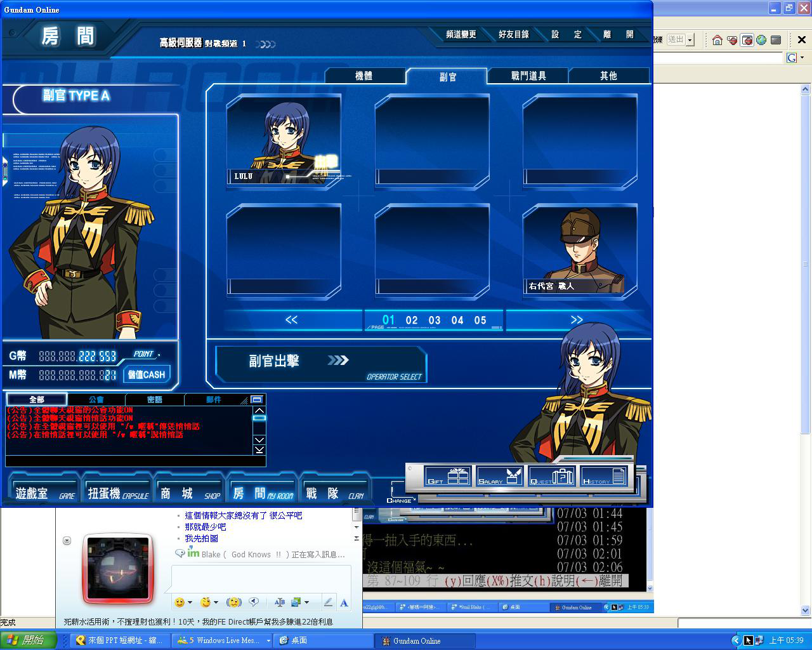Switch to 來個 PPT 短網址 taskbar item
The width and height of the screenshot is (812, 650).
tap(121, 640)
